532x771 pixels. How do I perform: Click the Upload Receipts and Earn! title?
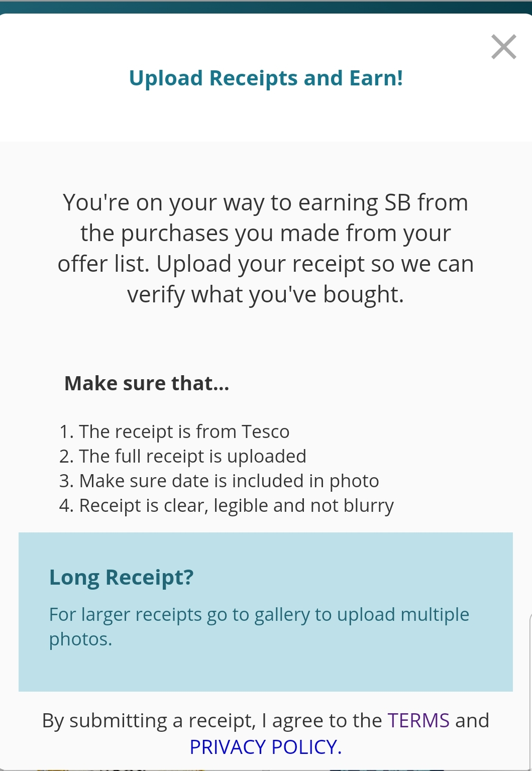[266, 78]
